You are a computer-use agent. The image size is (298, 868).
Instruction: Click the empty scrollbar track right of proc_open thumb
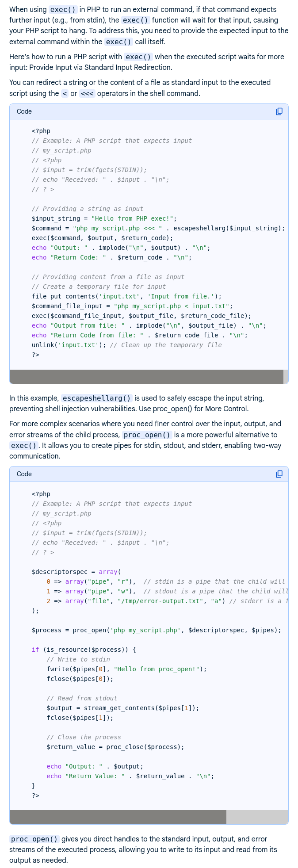(x=256, y=817)
